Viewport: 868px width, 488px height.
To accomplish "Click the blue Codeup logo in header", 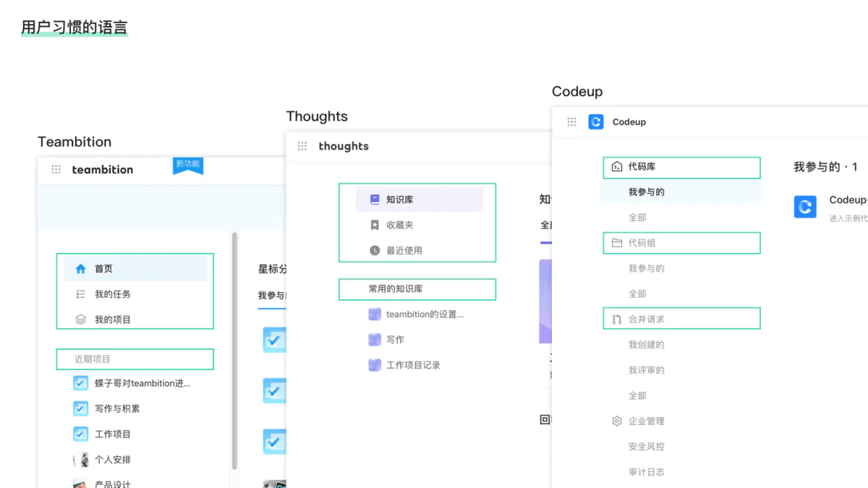I will pyautogui.click(x=596, y=122).
